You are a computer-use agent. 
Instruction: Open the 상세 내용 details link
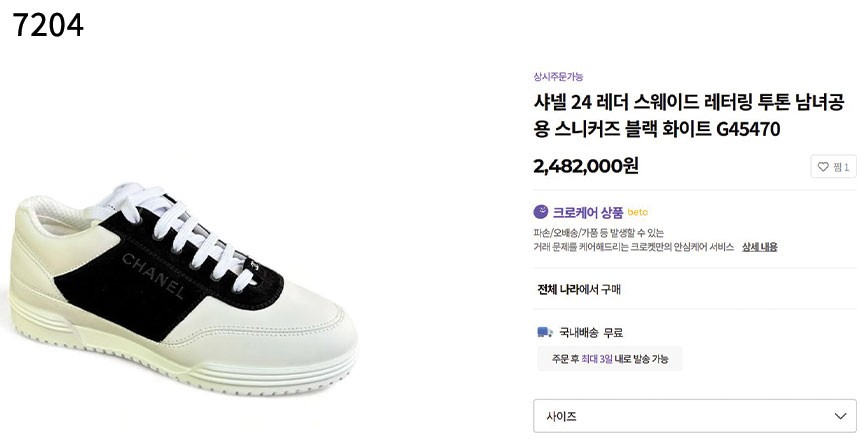760,247
